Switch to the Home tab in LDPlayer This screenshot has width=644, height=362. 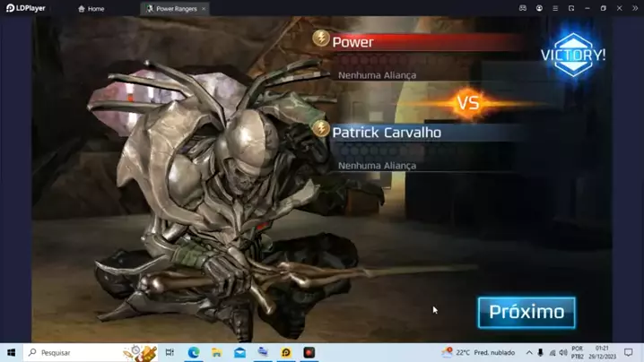91,9
